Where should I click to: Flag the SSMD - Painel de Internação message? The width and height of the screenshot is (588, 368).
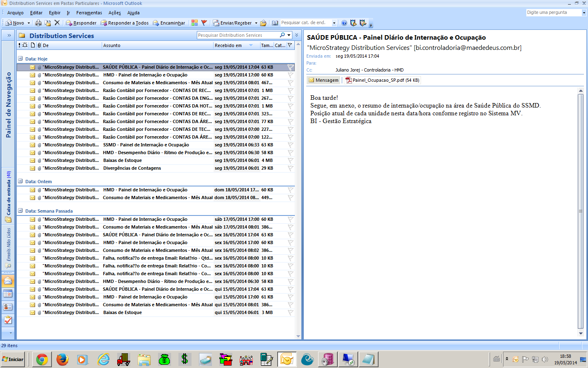[x=290, y=145]
